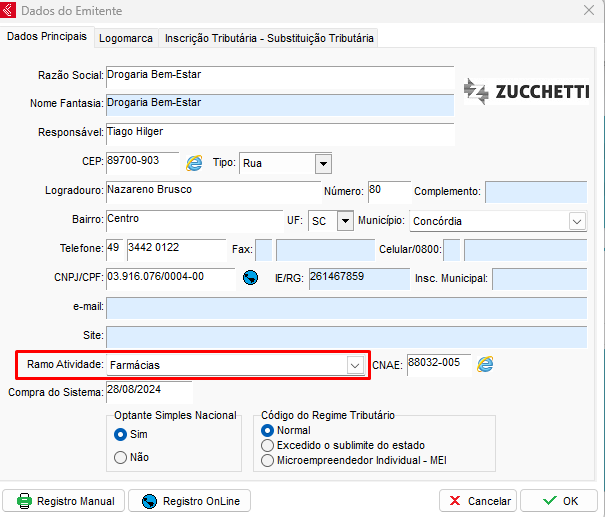Click the Zucchetti logo image
Viewport: 605px width, 517px height.
tap(526, 92)
